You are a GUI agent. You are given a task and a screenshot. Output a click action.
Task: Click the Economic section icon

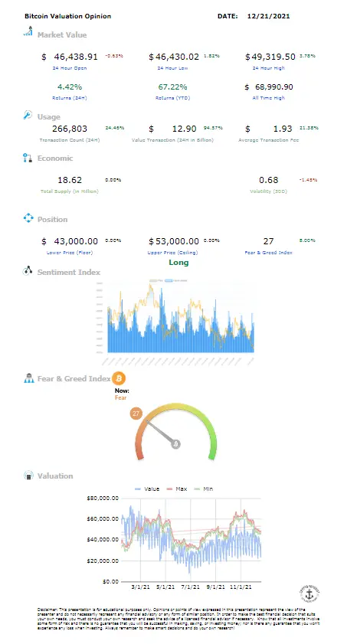pos(28,158)
